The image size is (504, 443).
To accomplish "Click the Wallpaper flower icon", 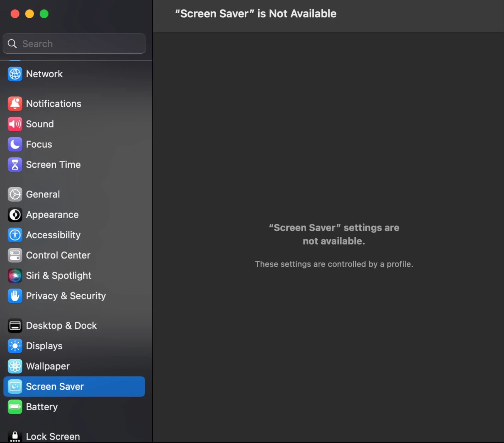I will click(x=15, y=366).
